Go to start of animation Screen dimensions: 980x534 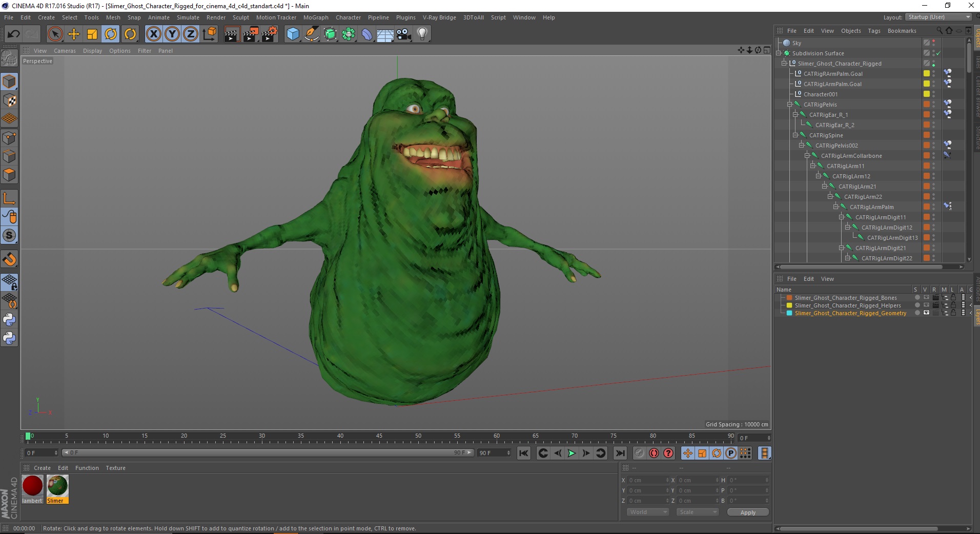pos(523,453)
